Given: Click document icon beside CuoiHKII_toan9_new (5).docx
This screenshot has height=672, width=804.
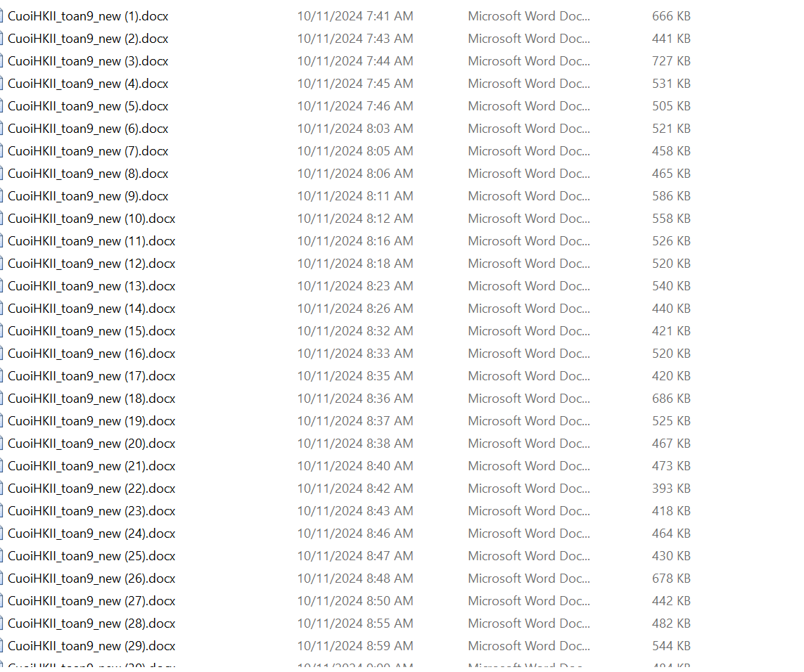Looking at the screenshot, I should [x=1, y=106].
